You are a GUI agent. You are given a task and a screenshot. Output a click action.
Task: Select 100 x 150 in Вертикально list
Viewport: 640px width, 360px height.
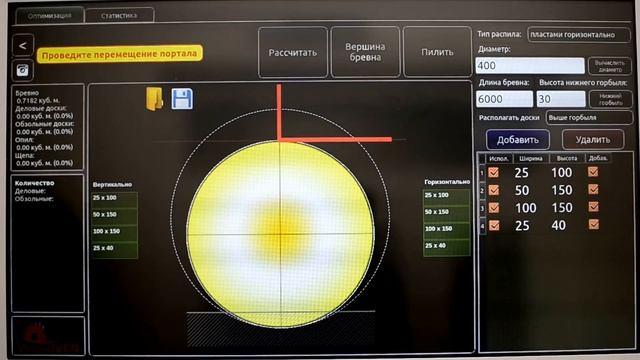(114, 233)
